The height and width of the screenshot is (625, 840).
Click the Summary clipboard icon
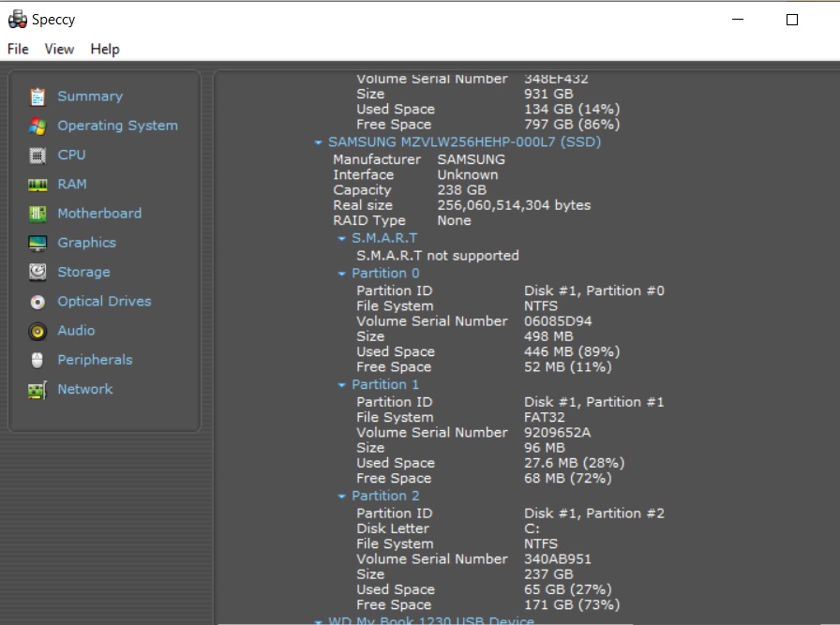click(x=37, y=97)
